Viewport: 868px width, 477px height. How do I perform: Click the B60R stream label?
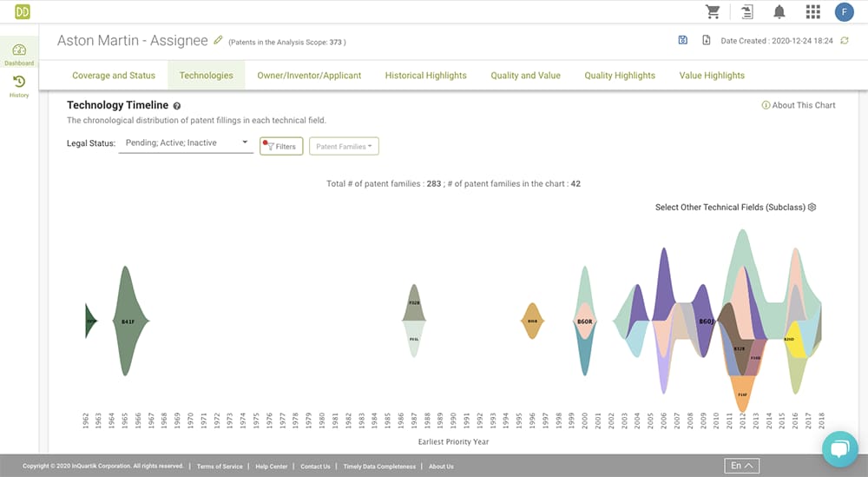(x=584, y=321)
